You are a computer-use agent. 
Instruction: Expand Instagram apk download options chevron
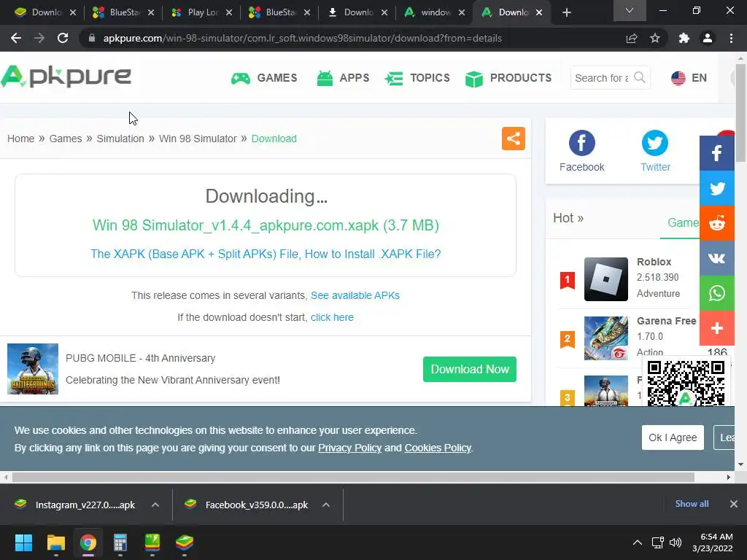(x=155, y=505)
